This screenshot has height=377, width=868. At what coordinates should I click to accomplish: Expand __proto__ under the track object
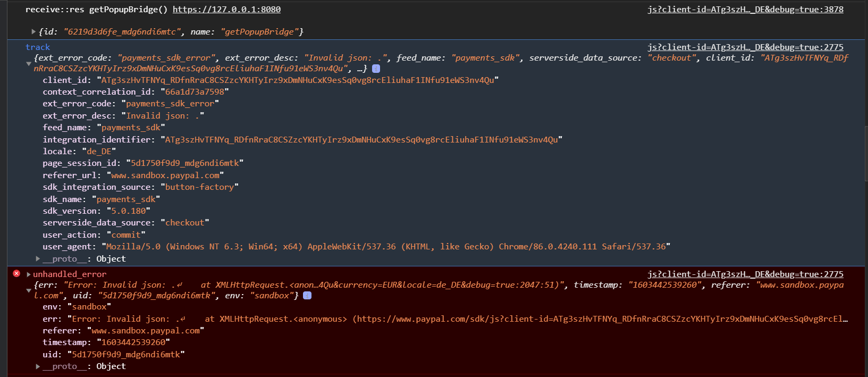[38, 259]
